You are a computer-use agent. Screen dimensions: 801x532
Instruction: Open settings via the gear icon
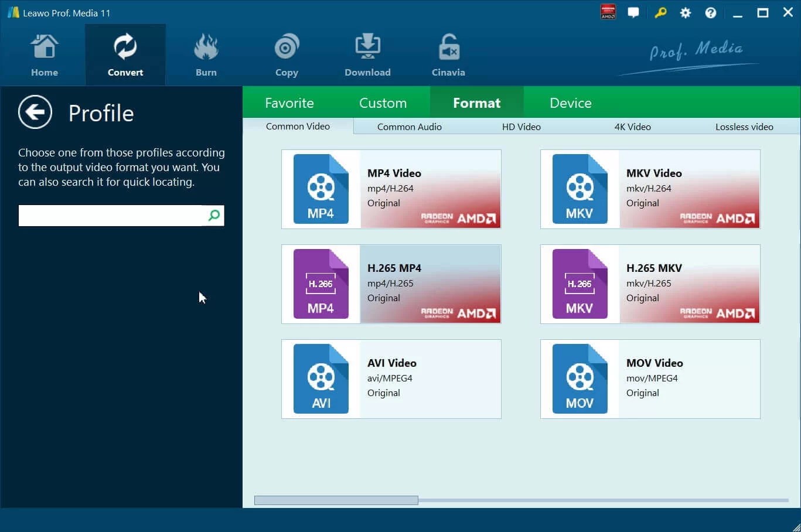pos(685,12)
